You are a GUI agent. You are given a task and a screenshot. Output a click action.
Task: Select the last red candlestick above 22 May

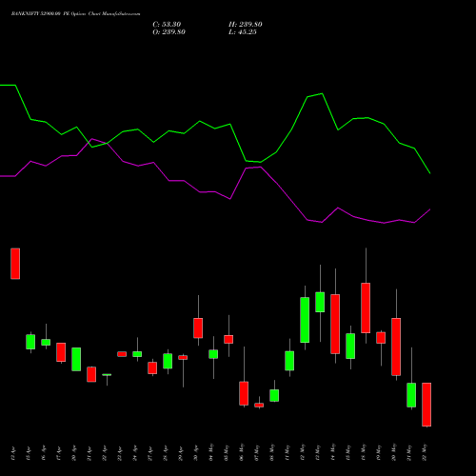(426, 405)
